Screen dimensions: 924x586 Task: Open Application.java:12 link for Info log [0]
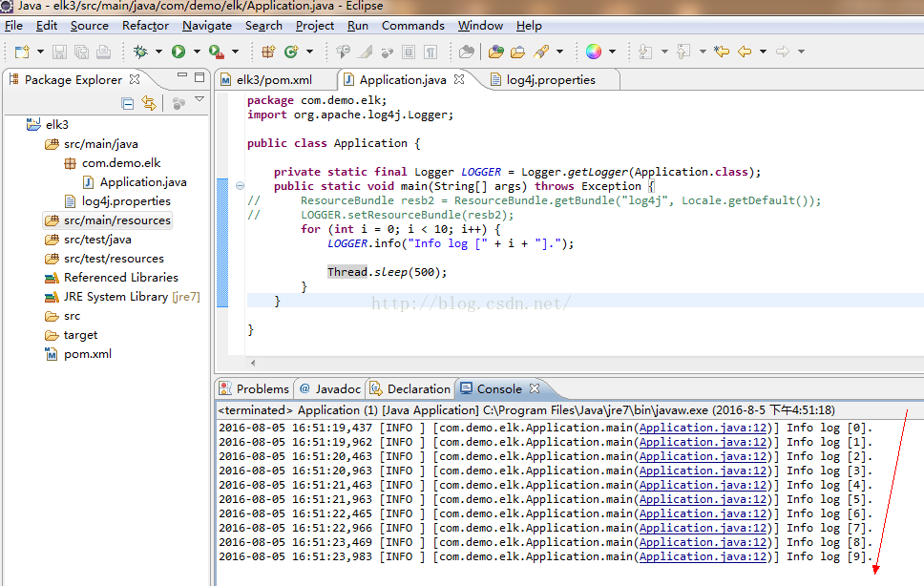703,429
